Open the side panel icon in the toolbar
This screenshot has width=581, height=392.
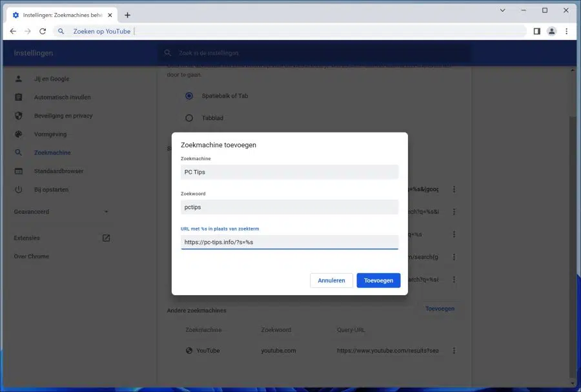pos(536,31)
